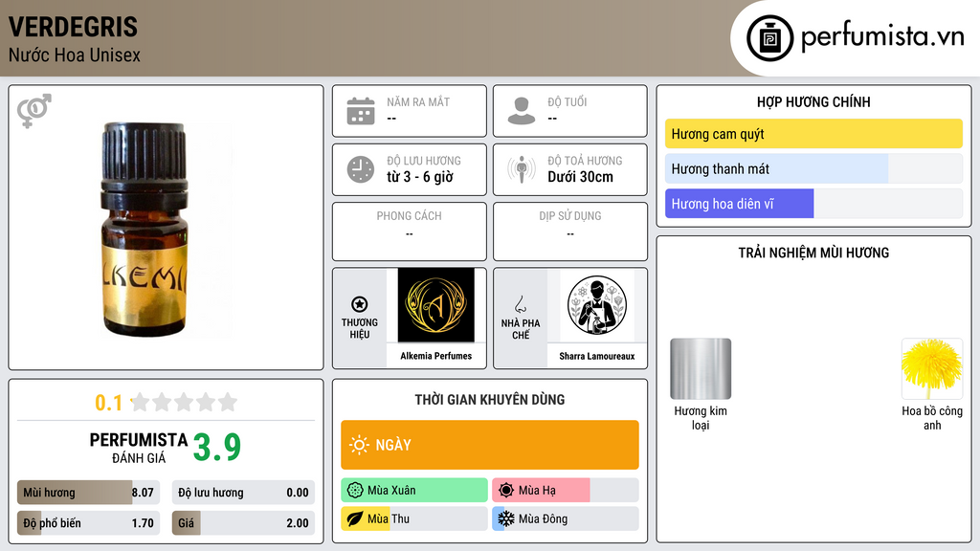Select the Mùa Xuân season bar
The image size is (980, 551).
pos(414,491)
